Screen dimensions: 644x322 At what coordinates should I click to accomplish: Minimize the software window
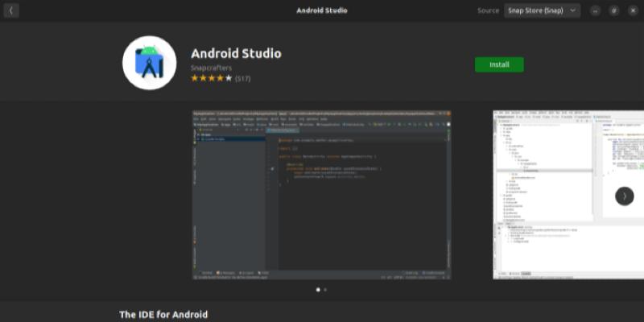pyautogui.click(x=596, y=10)
